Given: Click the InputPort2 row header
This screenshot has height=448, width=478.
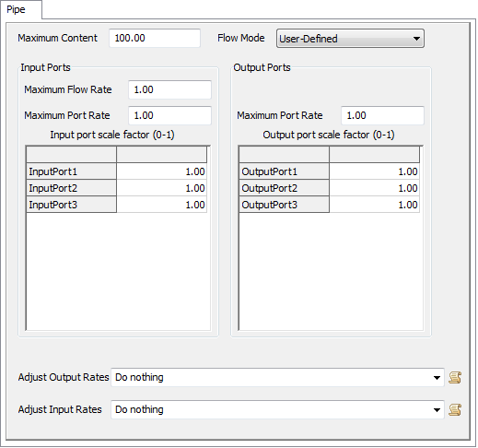Looking at the screenshot, I should tap(71, 188).
